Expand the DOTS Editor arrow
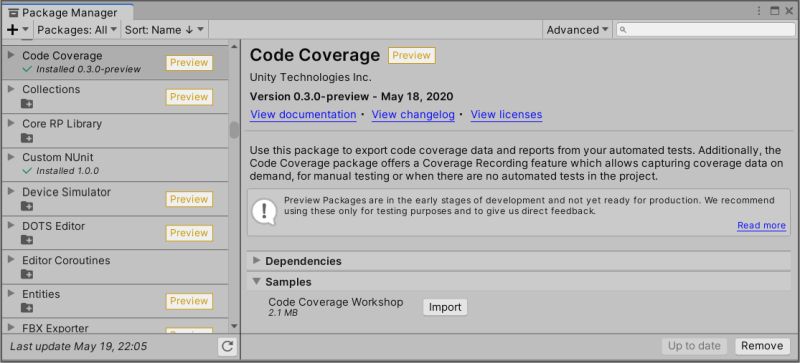Screen dimensions: 800x363 [x=11, y=225]
